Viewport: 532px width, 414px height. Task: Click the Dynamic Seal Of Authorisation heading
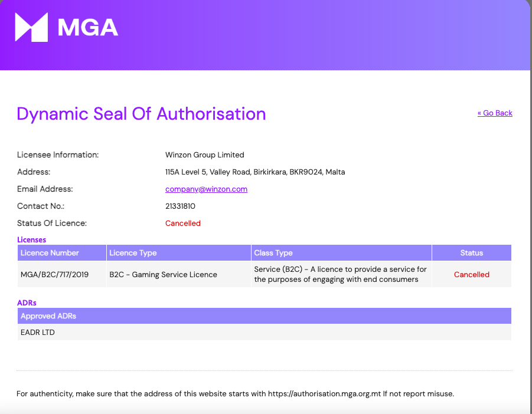coord(141,114)
